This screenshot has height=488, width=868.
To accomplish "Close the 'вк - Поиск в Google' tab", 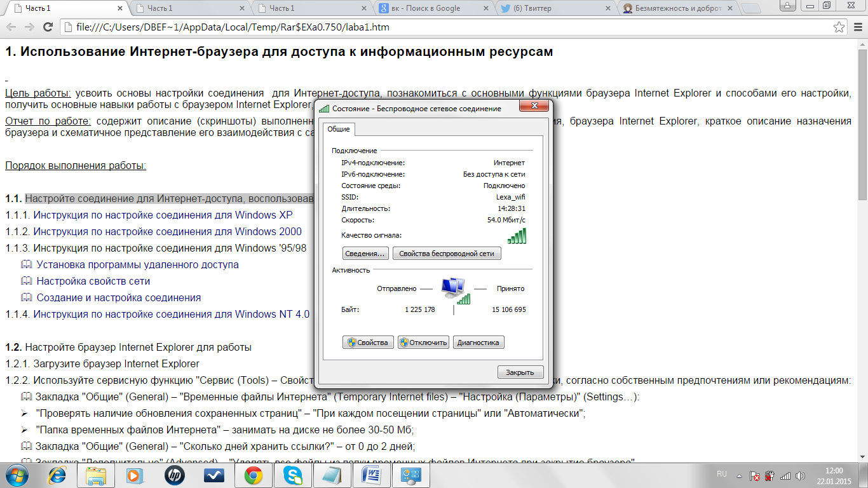I will click(x=485, y=8).
